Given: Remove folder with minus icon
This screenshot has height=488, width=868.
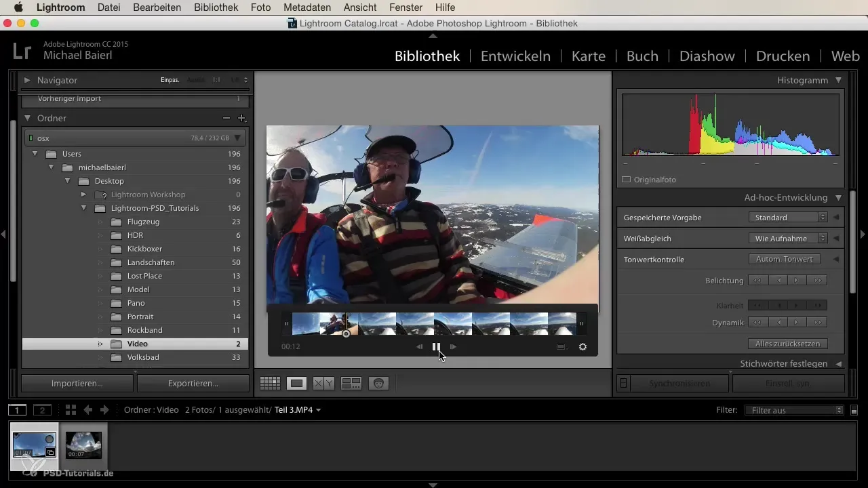Looking at the screenshot, I should click(x=226, y=118).
